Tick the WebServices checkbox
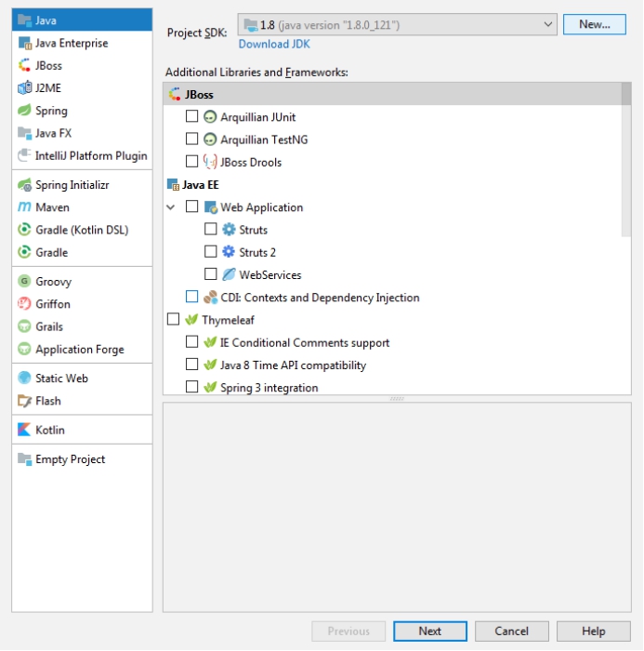Image resolution: width=644 pixels, height=651 pixels. [210, 274]
